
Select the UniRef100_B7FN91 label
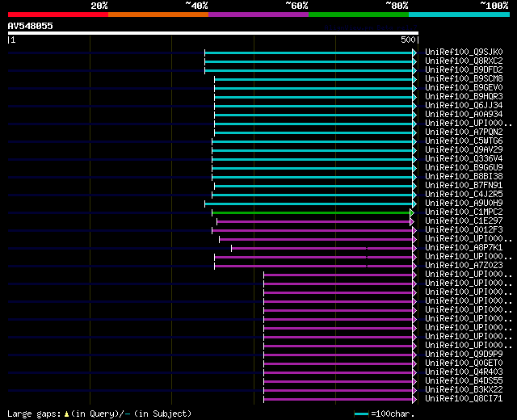(464, 186)
